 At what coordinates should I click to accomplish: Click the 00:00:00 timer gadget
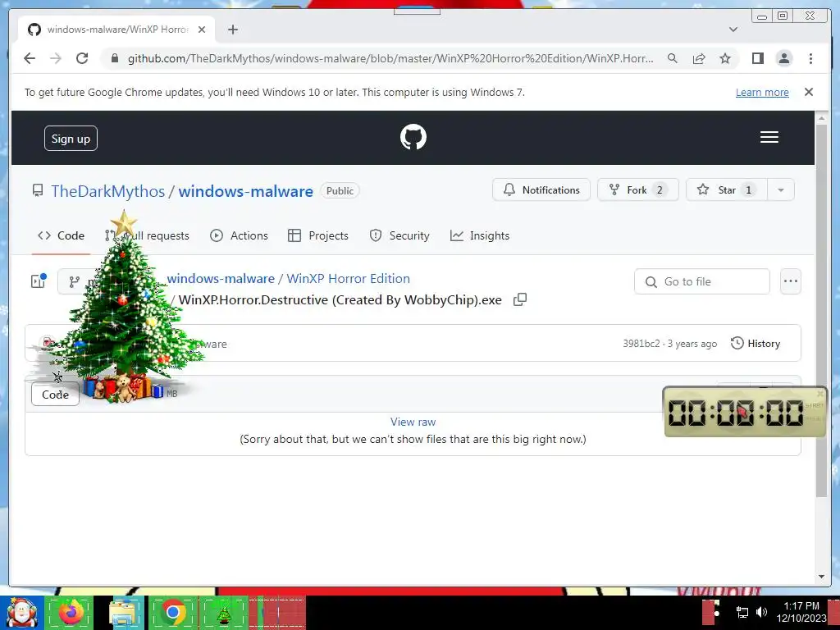coord(745,412)
